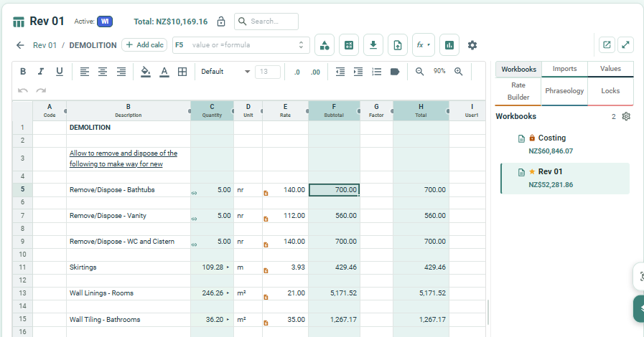
Task: Open the Locks tab
Action: pyautogui.click(x=610, y=91)
